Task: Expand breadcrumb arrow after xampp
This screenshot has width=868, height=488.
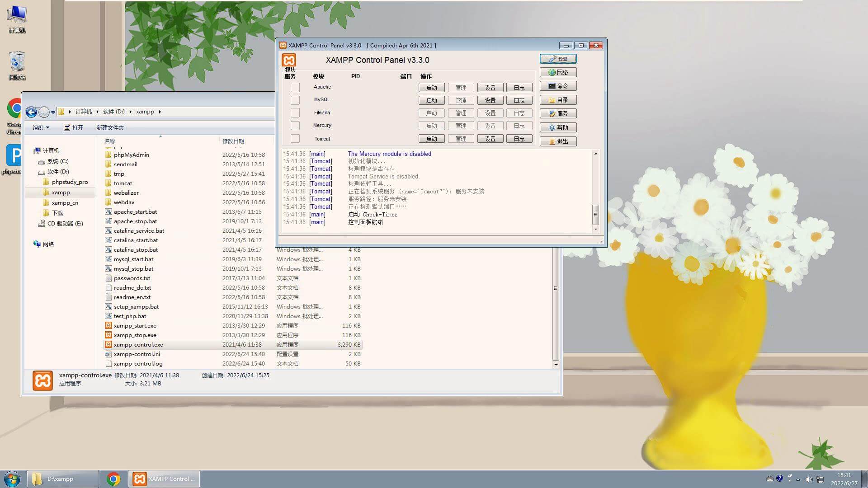Action: [x=160, y=112]
